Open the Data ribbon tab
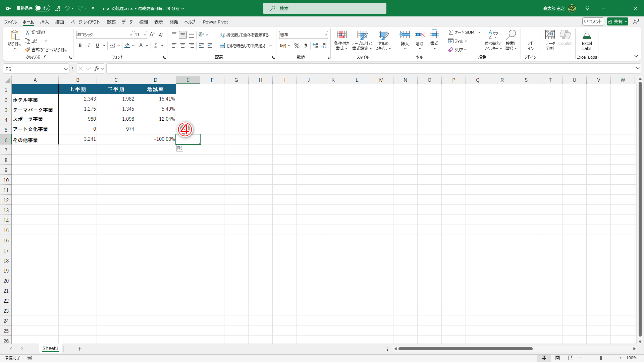Image resolution: width=644 pixels, height=362 pixels. coord(127,22)
